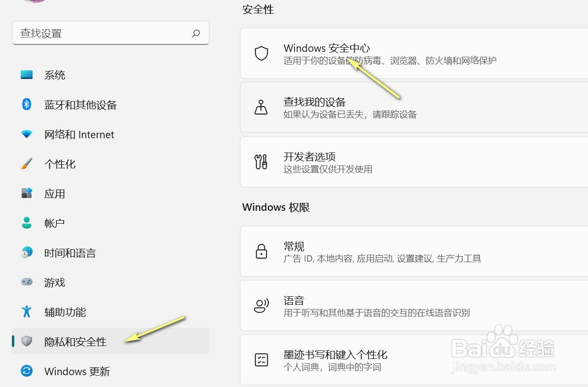
Task: Open 常规 permissions card
Action: pyautogui.click(x=414, y=251)
